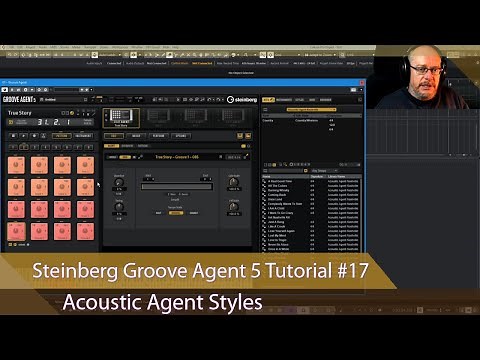
Task: Select the 'Country/Western' sub-style filter entry
Action: click(306, 120)
